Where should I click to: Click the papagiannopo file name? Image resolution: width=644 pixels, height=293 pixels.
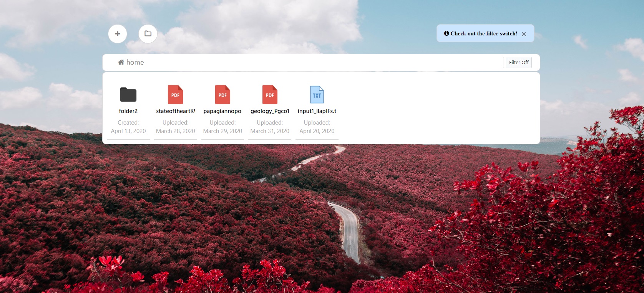[222, 111]
